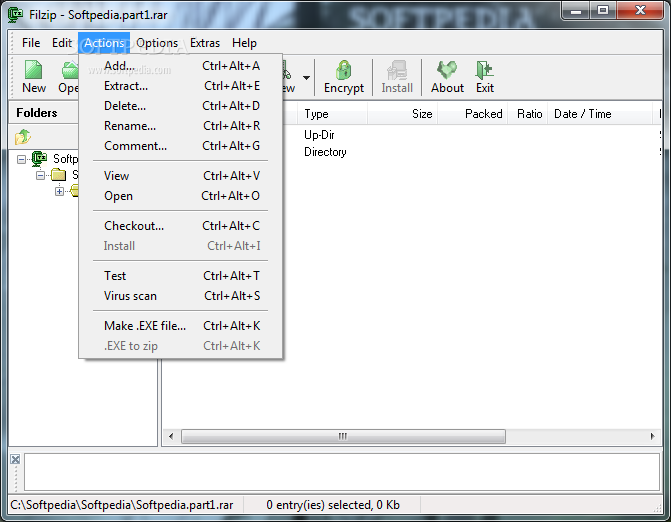
Task: Click the New archive toolbar icon
Action: [33, 70]
